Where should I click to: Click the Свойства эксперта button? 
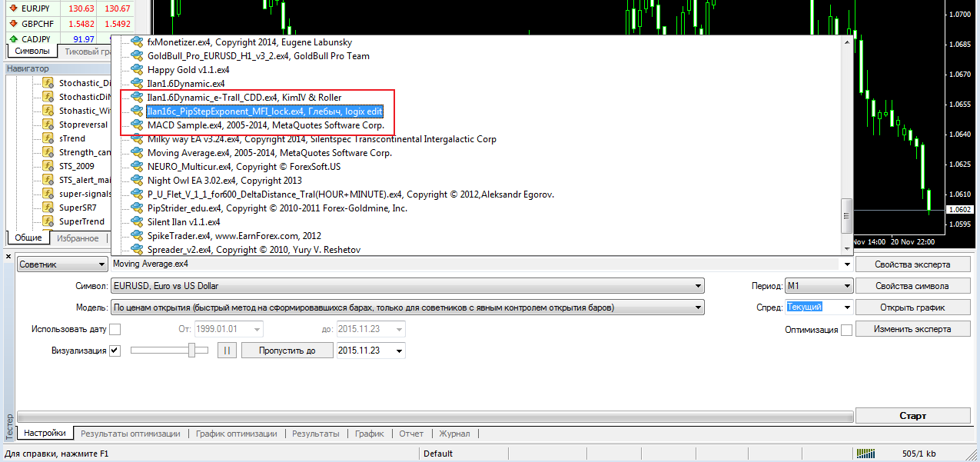pos(912,264)
